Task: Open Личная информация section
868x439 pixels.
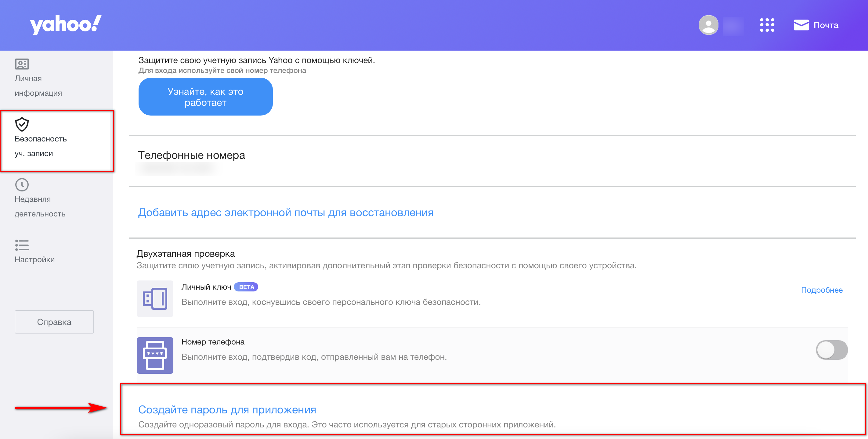Action: click(38, 85)
